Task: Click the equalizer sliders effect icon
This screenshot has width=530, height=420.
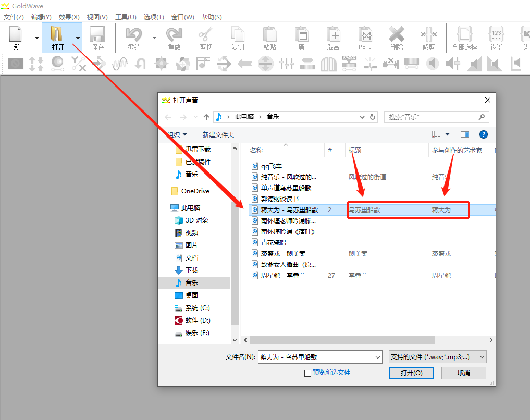Action: coord(286,63)
